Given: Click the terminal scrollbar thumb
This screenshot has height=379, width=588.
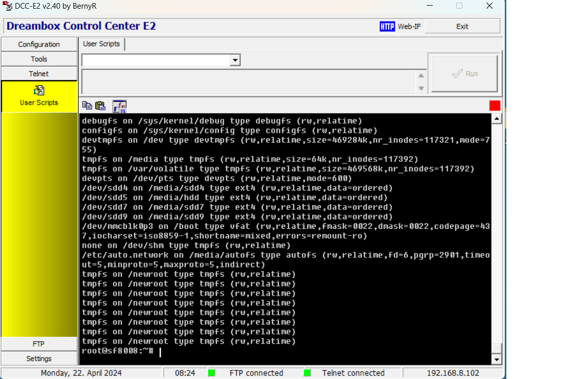Looking at the screenshot, I should 497,348.
